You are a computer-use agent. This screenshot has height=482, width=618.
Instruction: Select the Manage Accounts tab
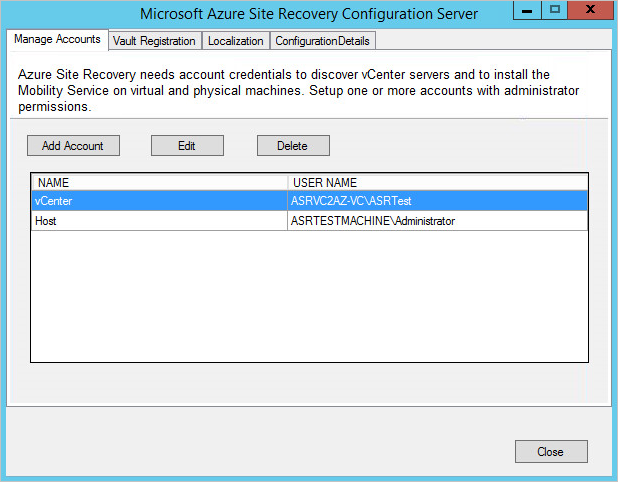coord(57,39)
